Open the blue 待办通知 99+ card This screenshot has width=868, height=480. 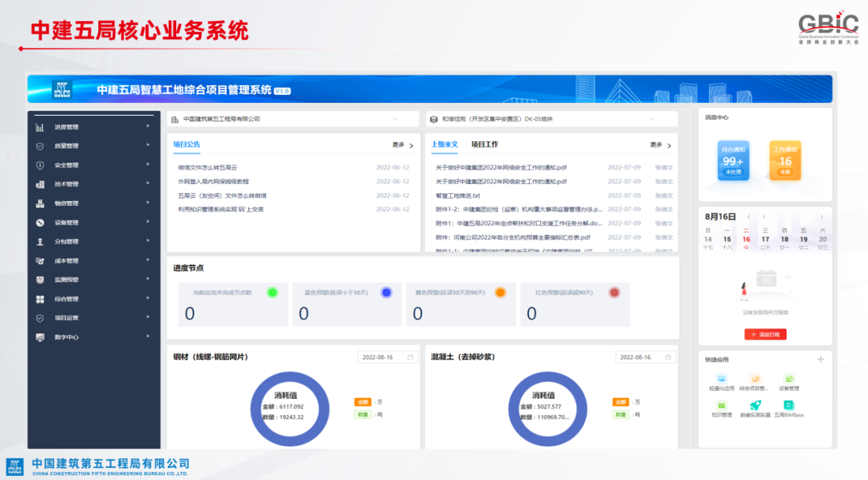pos(733,161)
